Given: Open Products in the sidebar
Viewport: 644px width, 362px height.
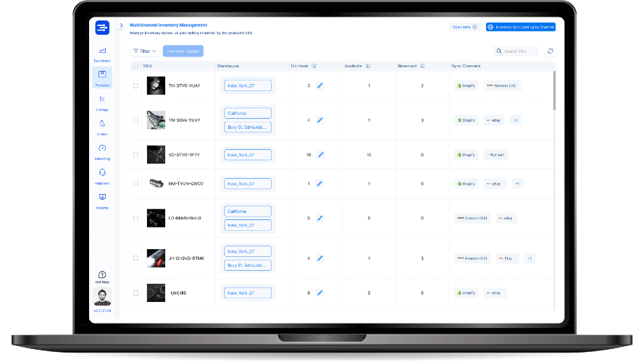Looking at the screenshot, I should (102, 78).
